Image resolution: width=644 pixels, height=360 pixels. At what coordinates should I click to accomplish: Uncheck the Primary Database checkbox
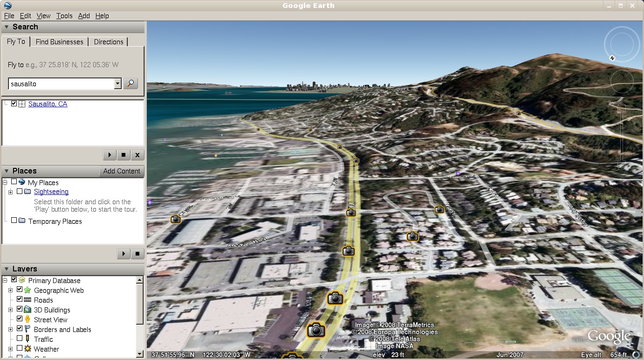pyautogui.click(x=14, y=280)
